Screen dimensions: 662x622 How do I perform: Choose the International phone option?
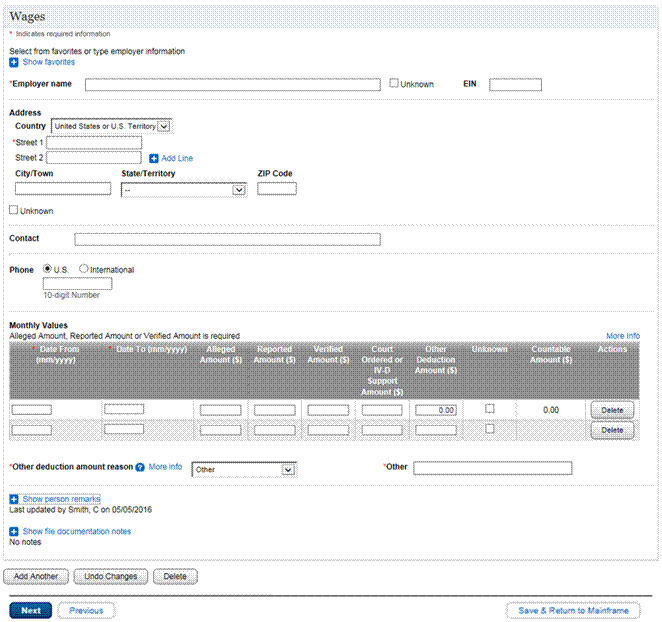click(83, 269)
